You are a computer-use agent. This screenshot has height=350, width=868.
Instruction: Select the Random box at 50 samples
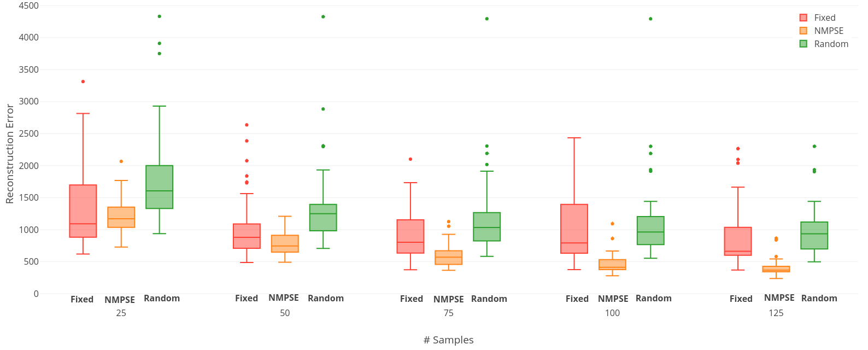pos(323,218)
